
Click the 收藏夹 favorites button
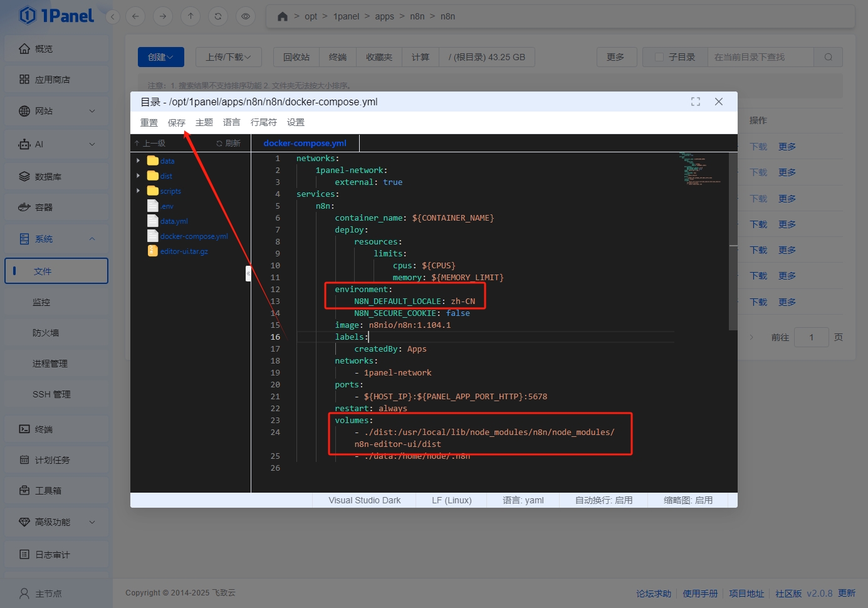point(379,57)
